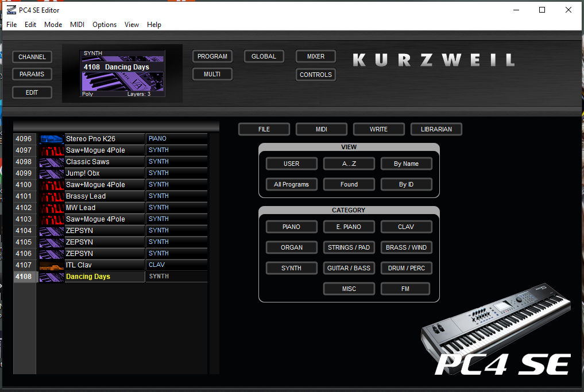Click the Brassy Lead program thumbnail icon
Screen dimensions: 584x392
click(51, 196)
